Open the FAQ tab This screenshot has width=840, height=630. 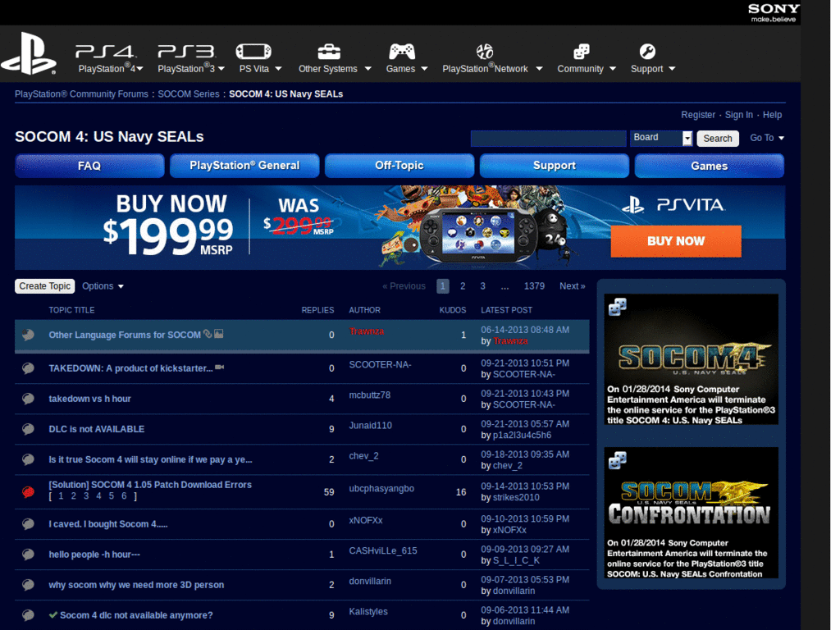[89, 166]
